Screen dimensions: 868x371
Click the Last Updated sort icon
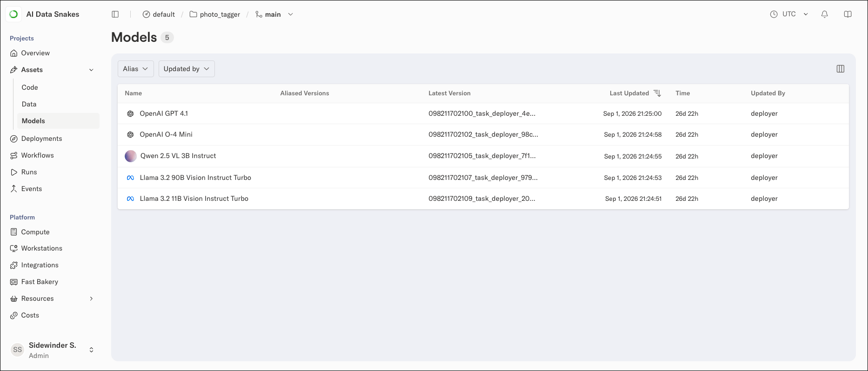pyautogui.click(x=657, y=93)
